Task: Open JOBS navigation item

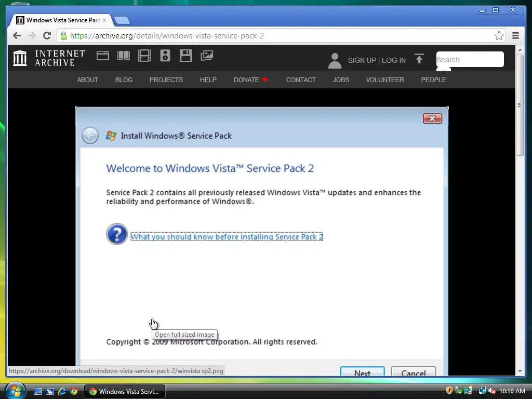Action: click(x=341, y=79)
